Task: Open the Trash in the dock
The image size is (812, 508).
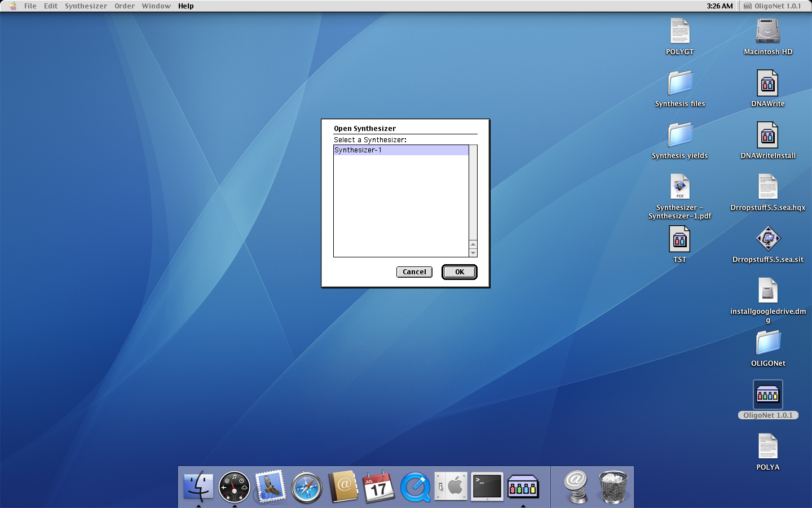Action: (x=612, y=487)
